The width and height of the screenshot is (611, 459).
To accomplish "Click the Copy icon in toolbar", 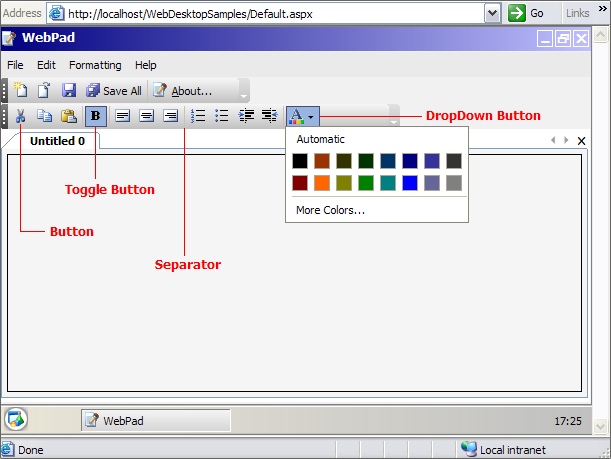I will click(44, 116).
